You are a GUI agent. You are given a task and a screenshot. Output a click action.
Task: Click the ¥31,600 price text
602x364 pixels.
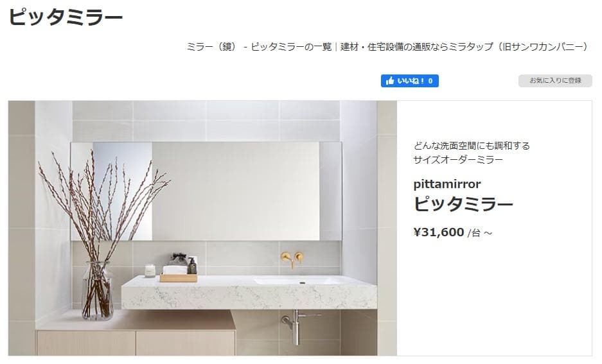point(439,232)
